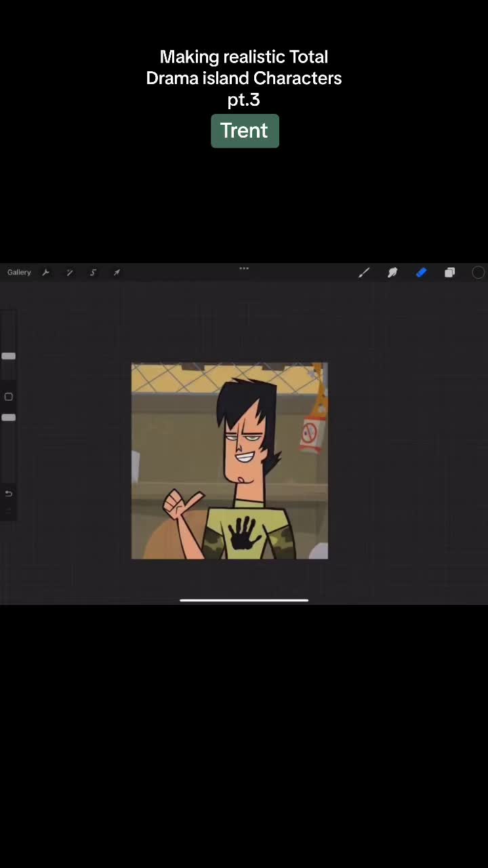The image size is (488, 868).
Task: Select the Brush paint tool
Action: tap(364, 273)
